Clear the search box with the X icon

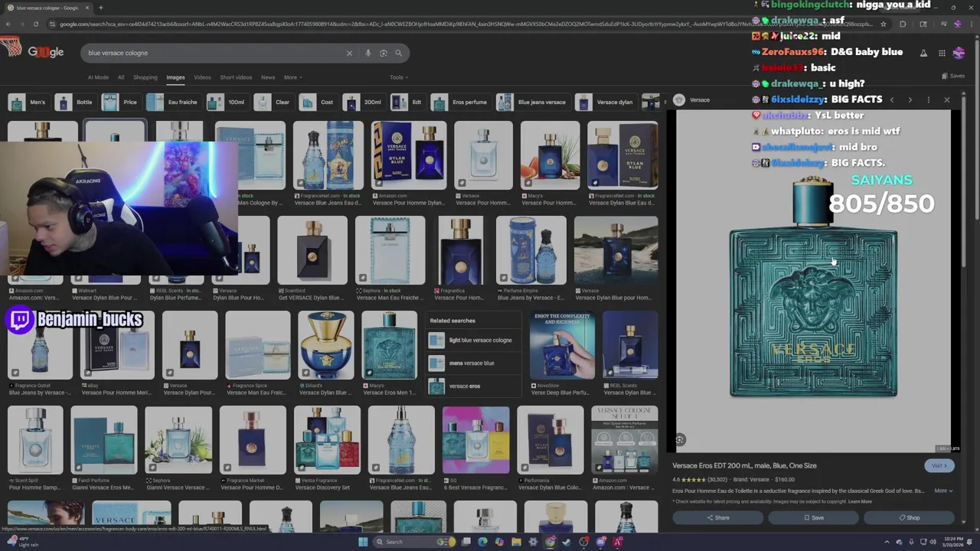[x=349, y=53]
